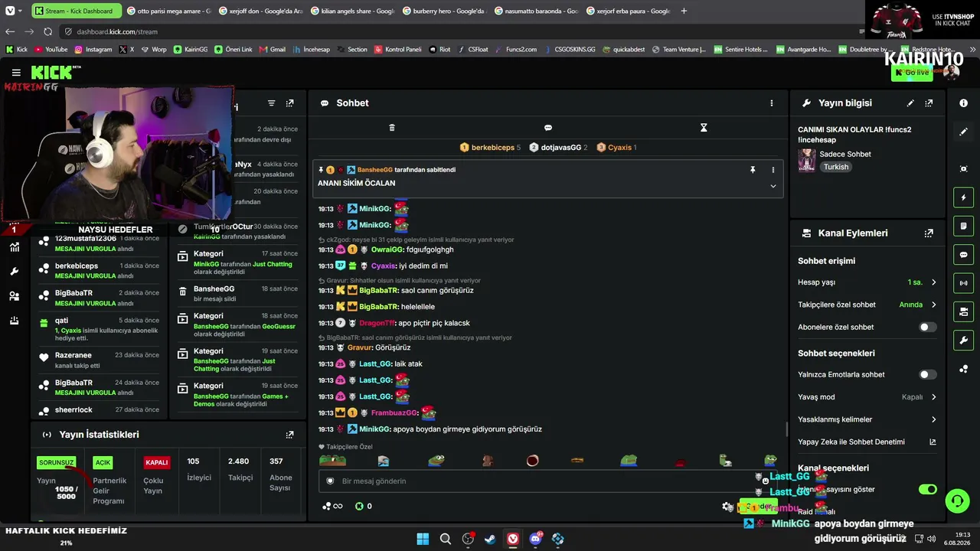Pop out the activity feed panel
Screen dimensions: 980x551
pyautogui.click(x=289, y=103)
